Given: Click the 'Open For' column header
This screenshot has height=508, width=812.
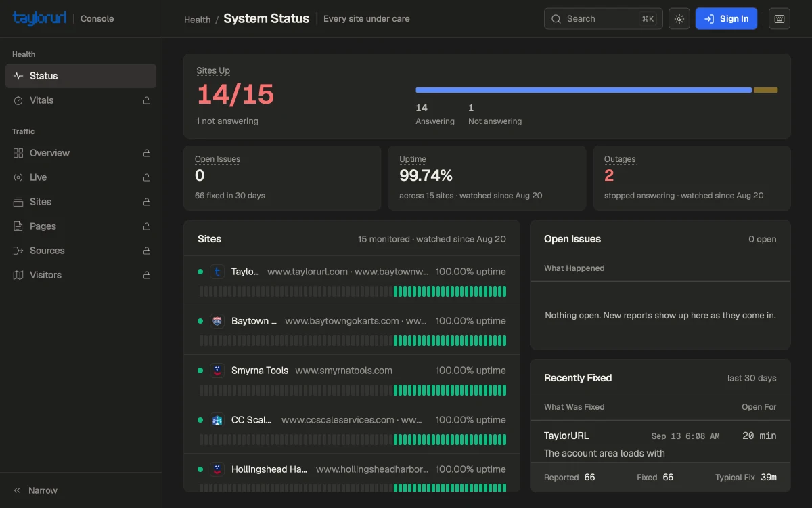Looking at the screenshot, I should point(759,407).
